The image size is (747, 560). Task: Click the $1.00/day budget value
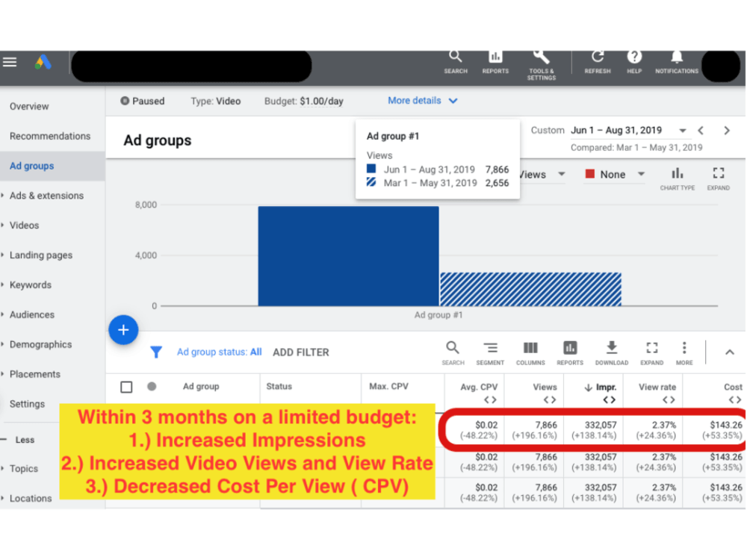(321, 101)
